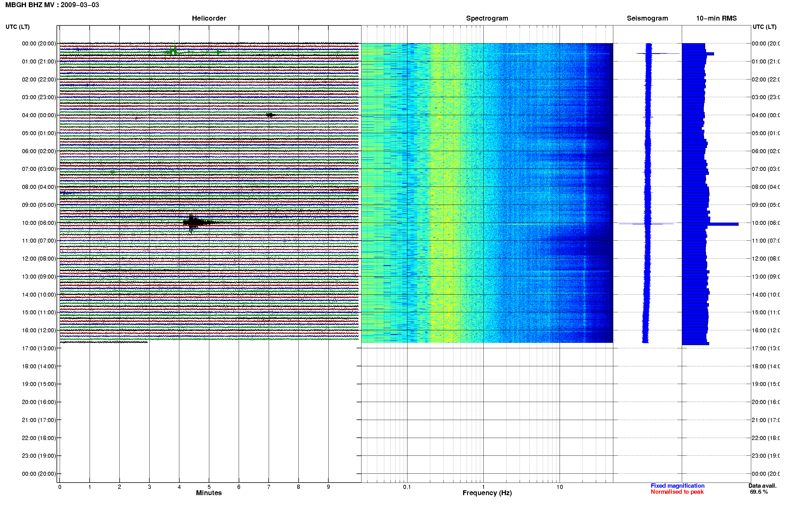Click the 69.6 % data availability value
This screenshot has height=508, width=812.
click(x=759, y=492)
